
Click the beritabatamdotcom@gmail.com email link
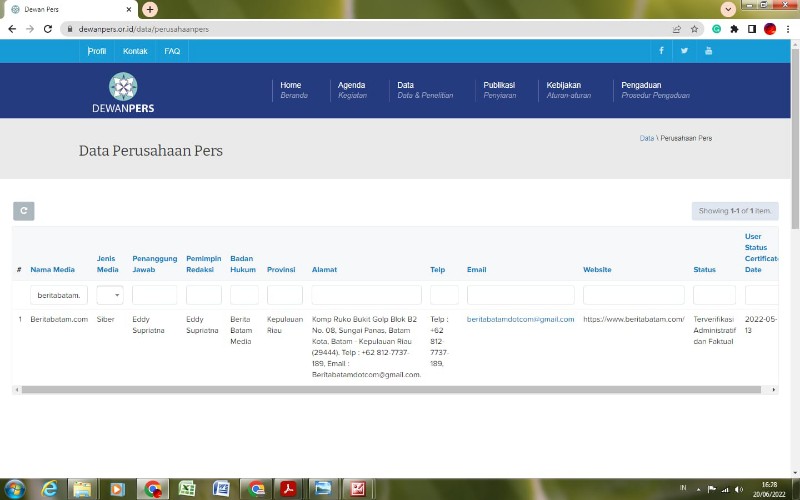520,319
